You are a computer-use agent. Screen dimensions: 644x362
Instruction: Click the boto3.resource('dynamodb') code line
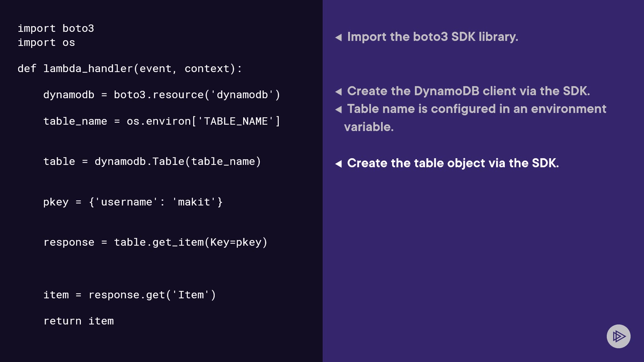[161, 95]
